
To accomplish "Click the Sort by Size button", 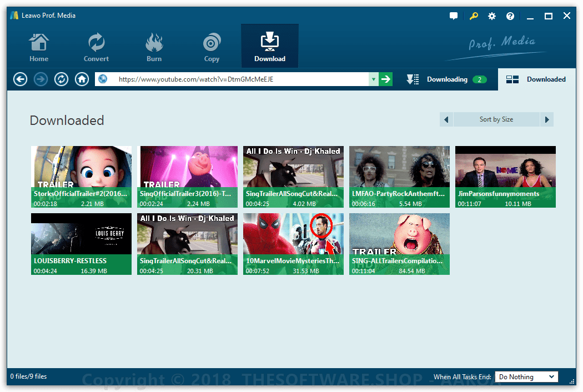I will click(496, 119).
